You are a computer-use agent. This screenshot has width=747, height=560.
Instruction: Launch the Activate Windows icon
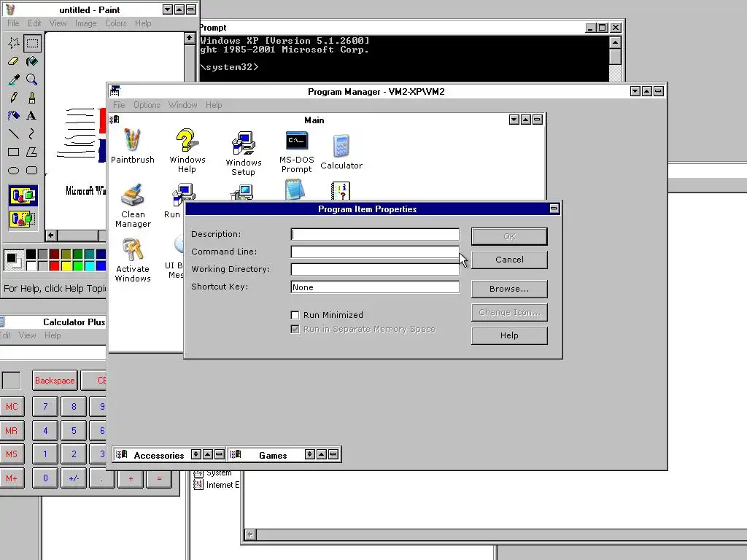133,260
